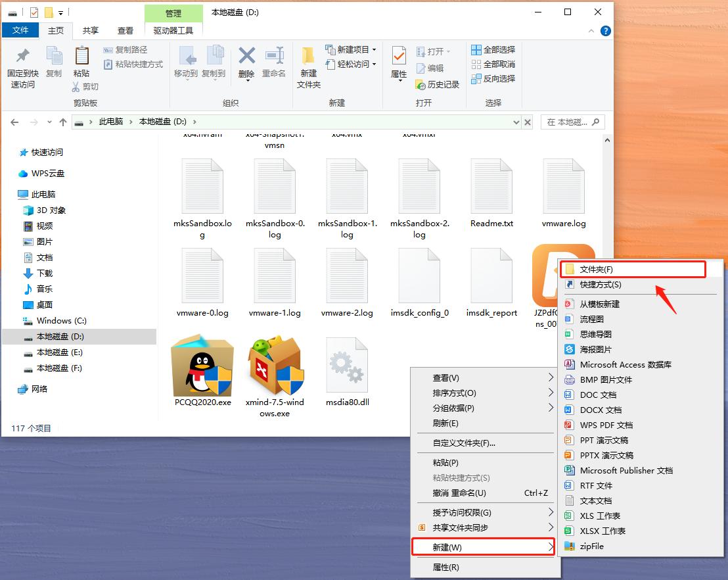This screenshot has width=728, height=580.
Task: Create a new 流程图 flowchart file
Action: (x=591, y=319)
